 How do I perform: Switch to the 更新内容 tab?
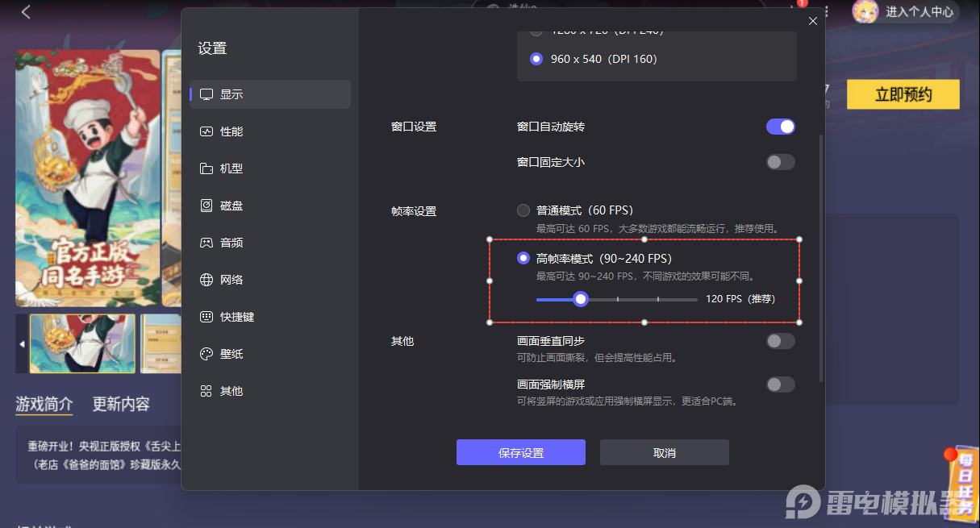click(119, 403)
